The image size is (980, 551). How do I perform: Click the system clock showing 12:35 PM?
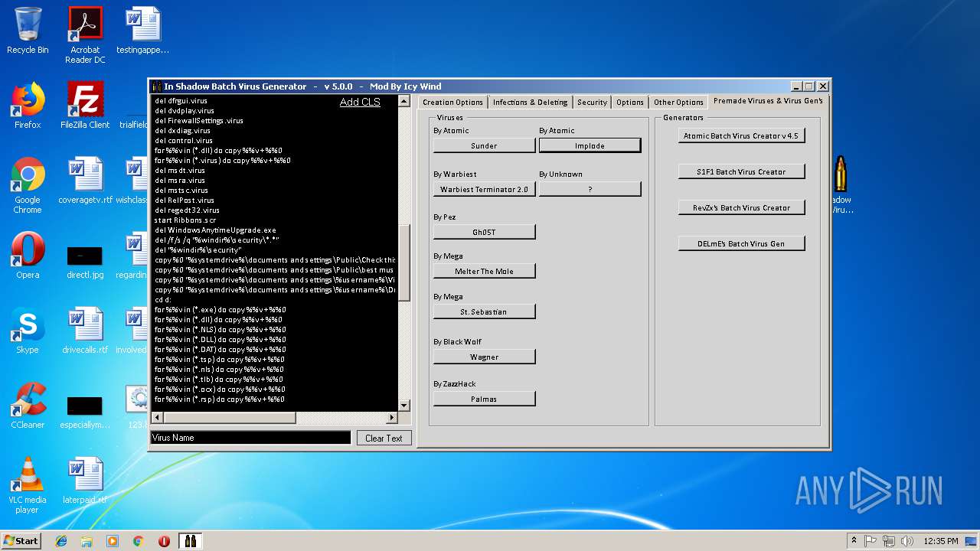pos(941,541)
